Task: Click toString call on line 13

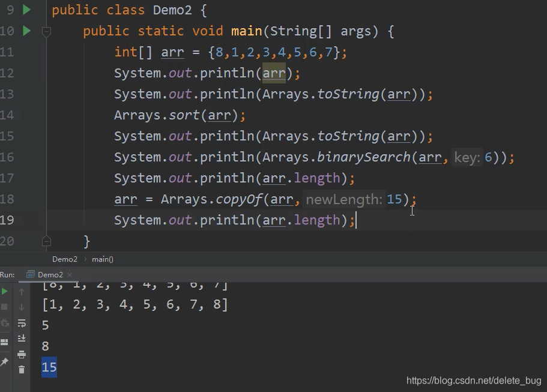Action: [x=348, y=94]
